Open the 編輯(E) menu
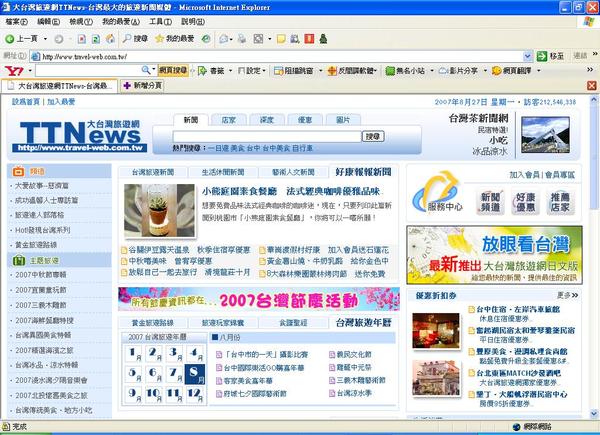 49,22
